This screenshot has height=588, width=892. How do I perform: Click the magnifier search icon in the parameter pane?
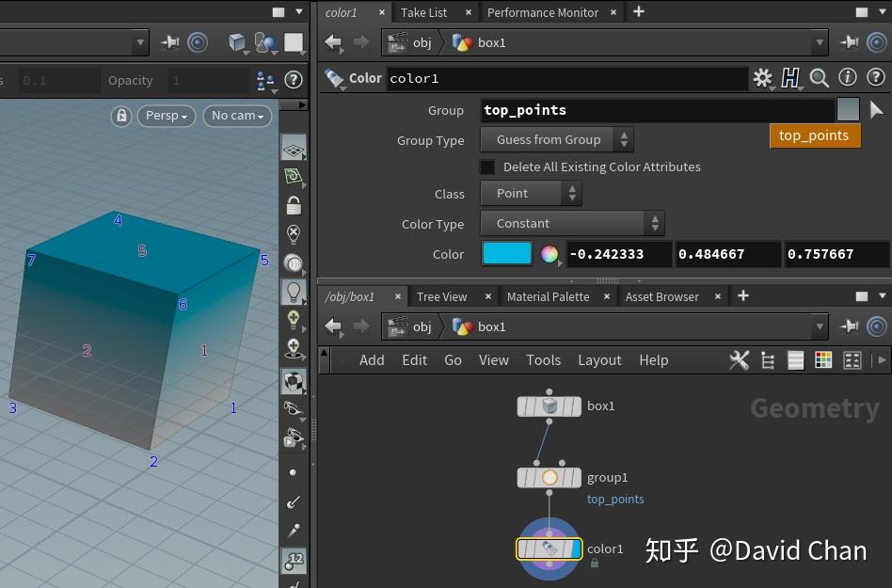(818, 79)
